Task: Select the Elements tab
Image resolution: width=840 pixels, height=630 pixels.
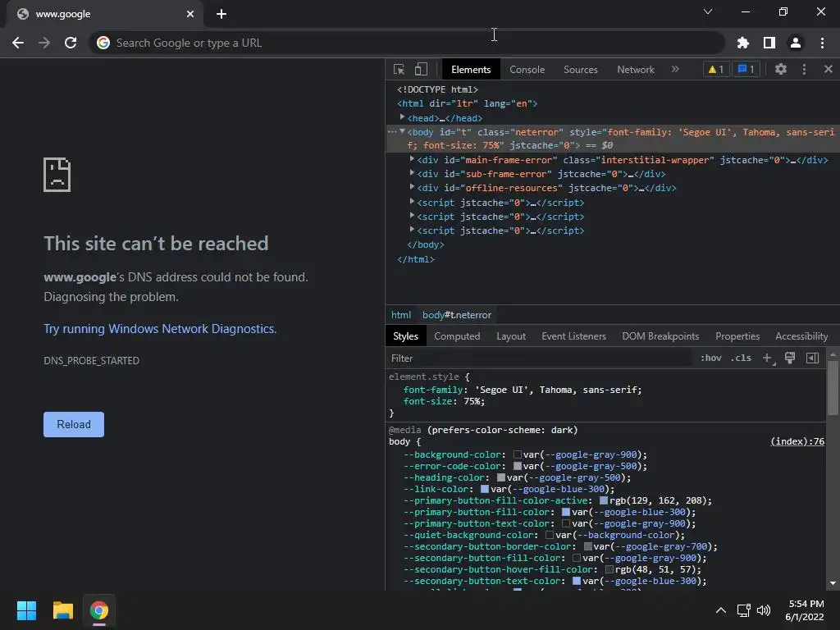Action: [x=471, y=70]
